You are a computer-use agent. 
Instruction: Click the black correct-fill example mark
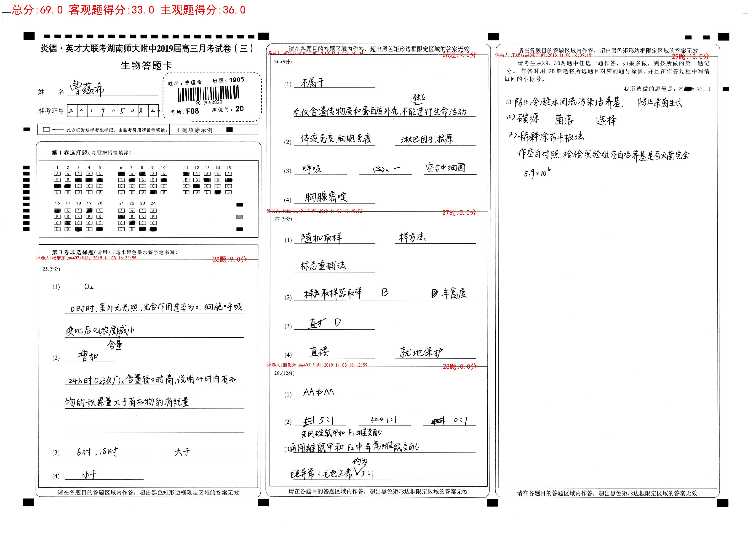click(230, 130)
